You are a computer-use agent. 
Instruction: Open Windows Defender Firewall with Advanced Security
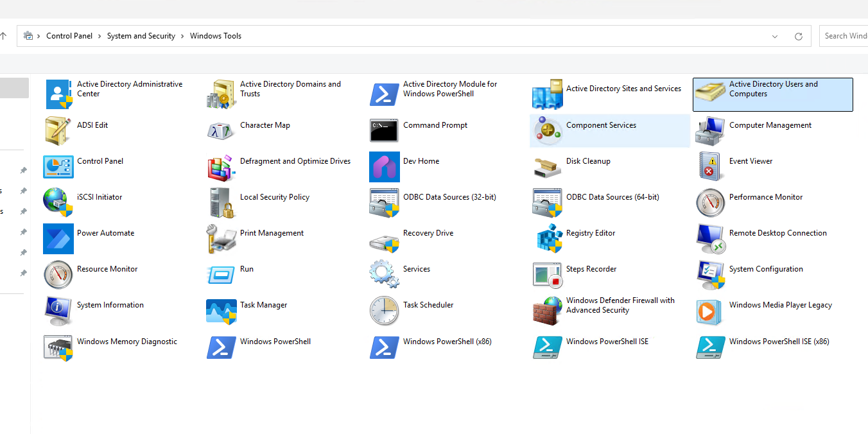[x=620, y=309]
